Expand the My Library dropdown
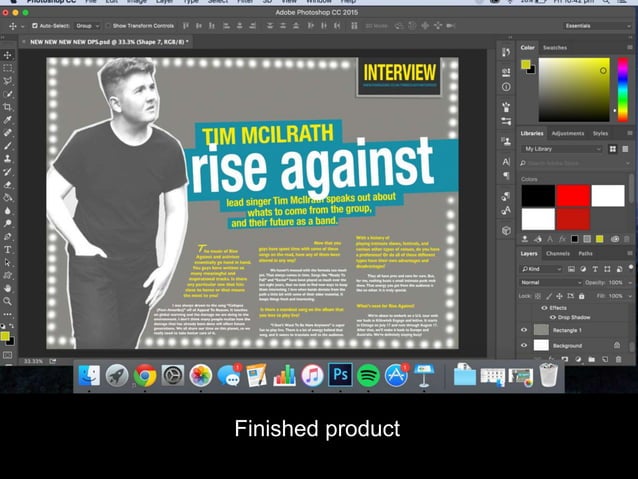 click(x=562, y=148)
